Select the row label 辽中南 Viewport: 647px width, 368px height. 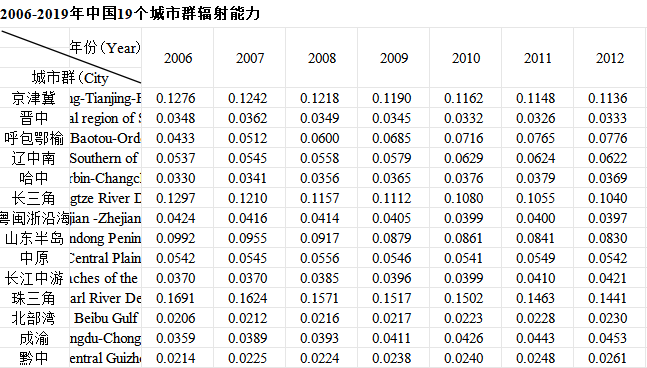[x=33, y=158]
